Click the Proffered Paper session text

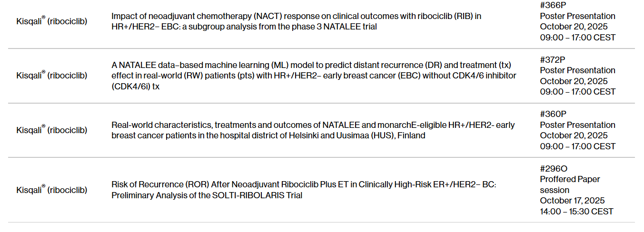click(570, 184)
